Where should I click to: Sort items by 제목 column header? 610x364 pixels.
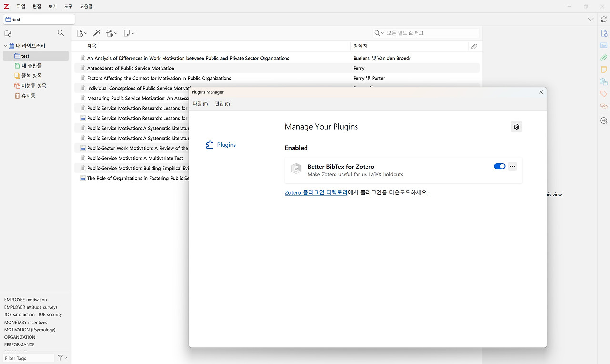pyautogui.click(x=92, y=46)
